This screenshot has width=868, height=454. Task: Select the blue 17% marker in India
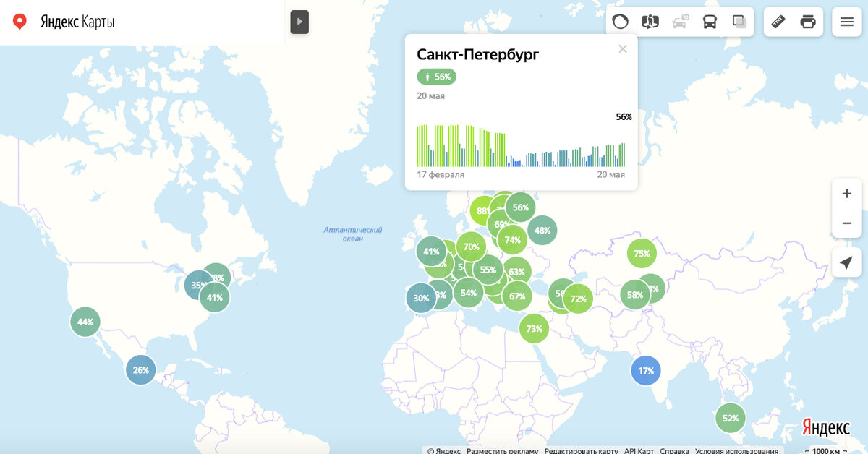645,371
